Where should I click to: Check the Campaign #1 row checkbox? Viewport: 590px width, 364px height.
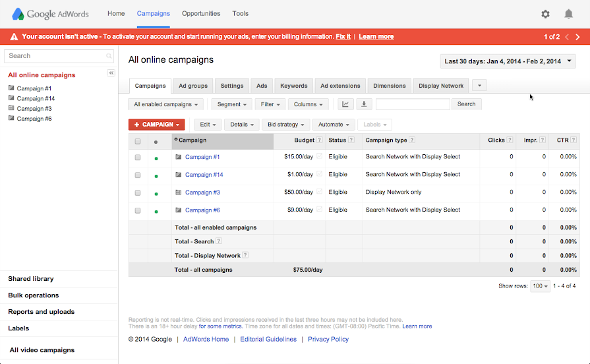[138, 158]
